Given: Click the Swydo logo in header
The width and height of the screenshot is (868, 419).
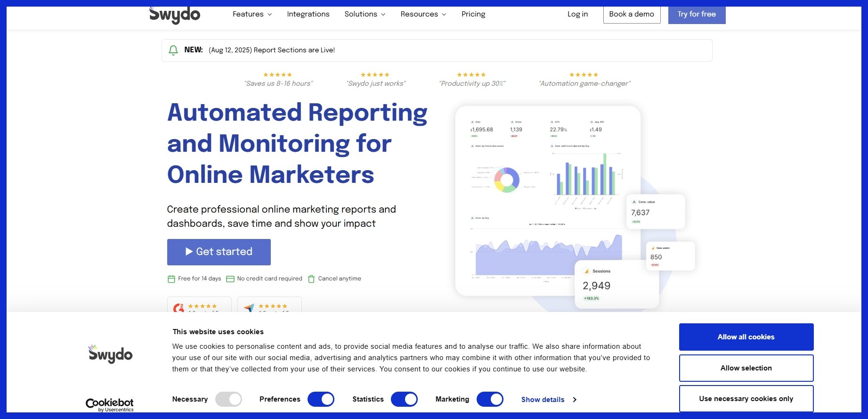Looking at the screenshot, I should (x=175, y=15).
